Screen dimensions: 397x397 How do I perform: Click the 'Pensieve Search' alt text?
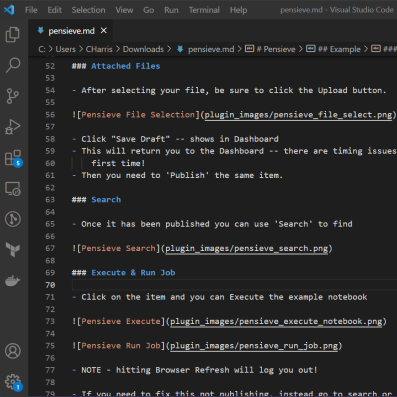(118, 248)
